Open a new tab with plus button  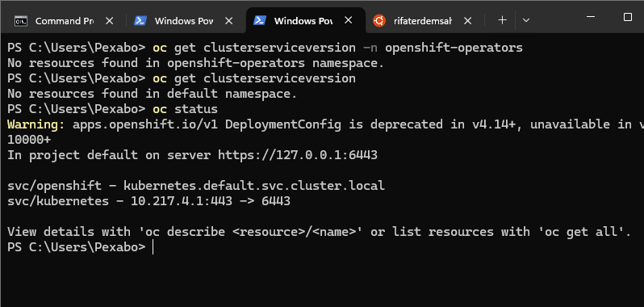502,20
